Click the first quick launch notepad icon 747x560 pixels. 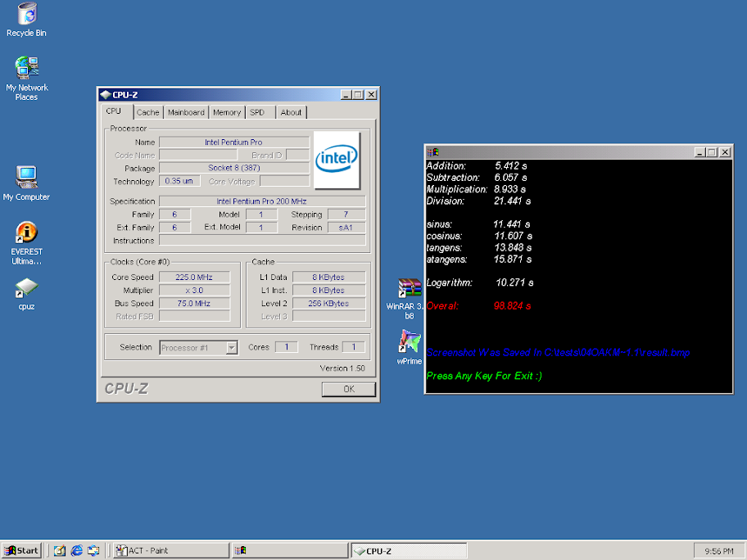[60, 550]
